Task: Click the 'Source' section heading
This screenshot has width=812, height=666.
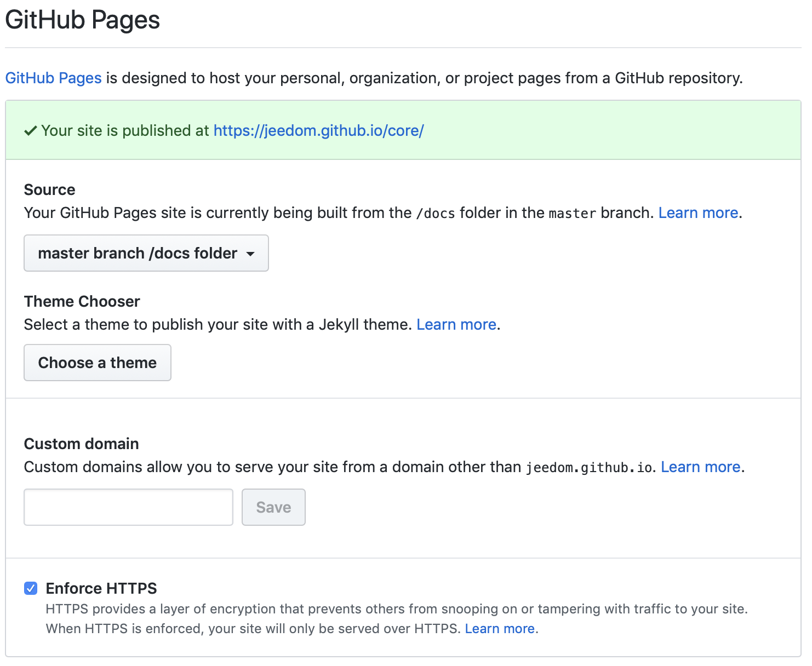Action: [50, 190]
